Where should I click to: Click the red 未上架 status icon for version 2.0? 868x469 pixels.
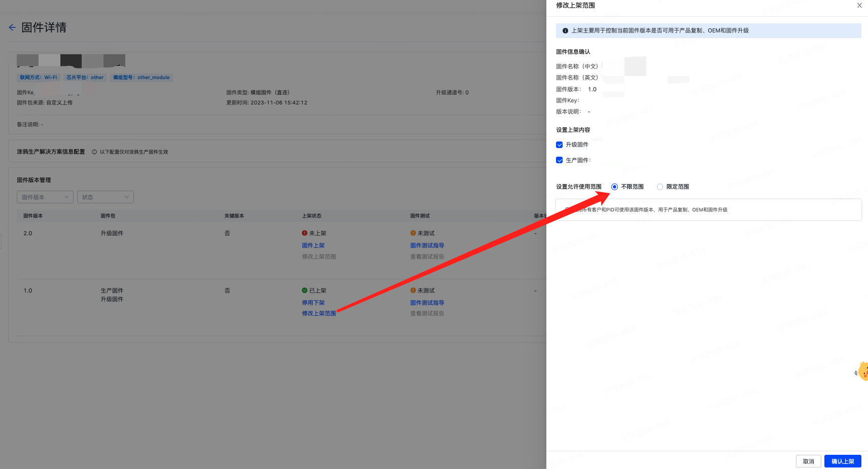304,233
